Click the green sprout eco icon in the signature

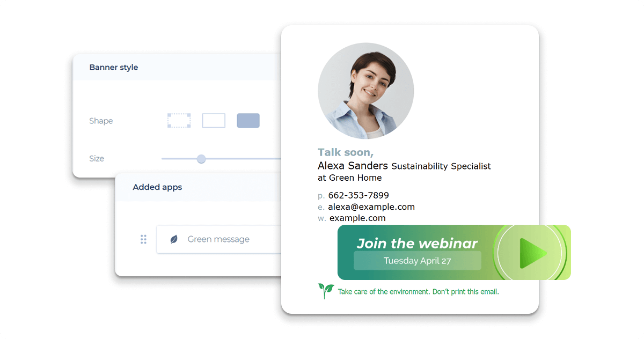pyautogui.click(x=324, y=290)
